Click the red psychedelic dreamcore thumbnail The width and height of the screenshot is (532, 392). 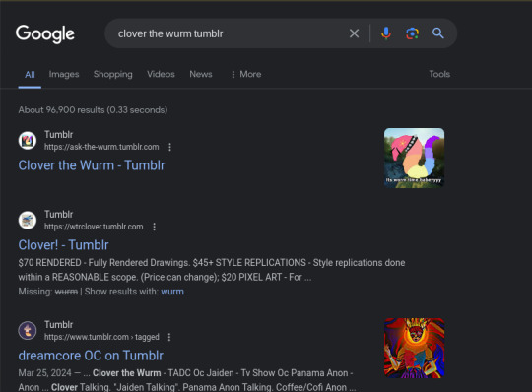(x=414, y=348)
